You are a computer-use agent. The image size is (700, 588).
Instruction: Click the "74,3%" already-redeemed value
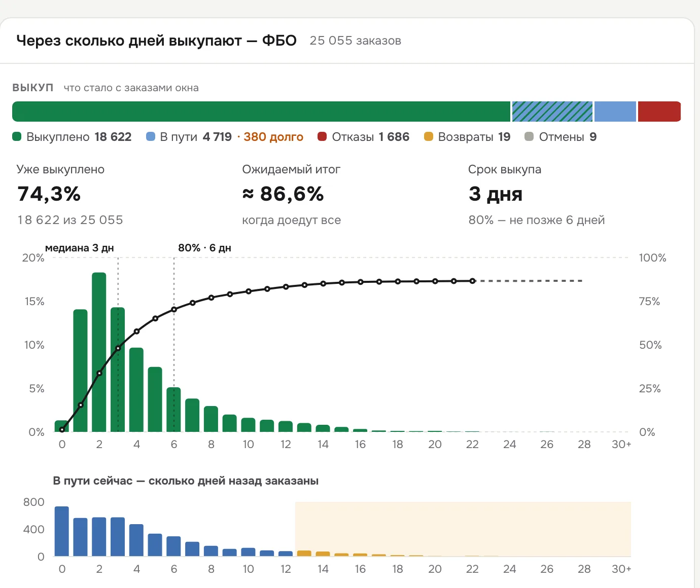(49, 194)
